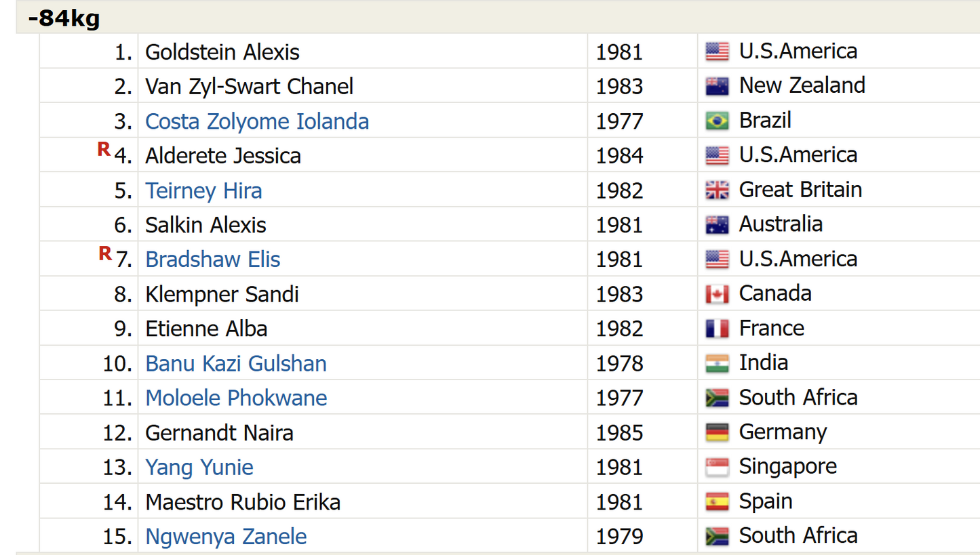Select the Ngwenya Zanele link
The height and width of the screenshot is (555, 980).
click(x=226, y=537)
